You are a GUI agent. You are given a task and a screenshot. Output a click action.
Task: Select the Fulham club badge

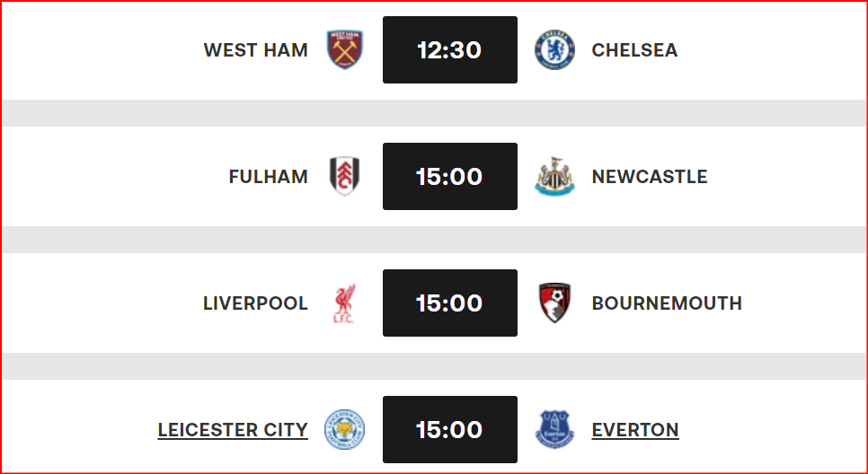point(345,177)
